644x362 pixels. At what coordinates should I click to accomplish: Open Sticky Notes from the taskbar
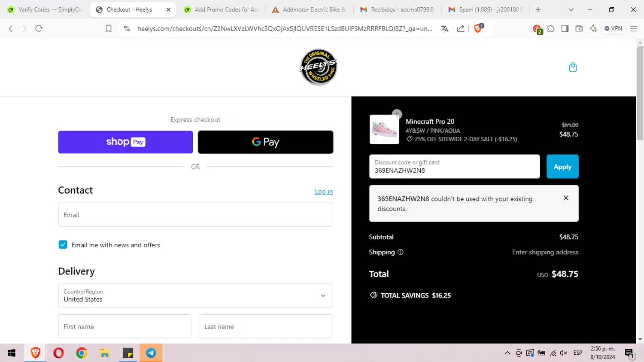click(x=128, y=353)
